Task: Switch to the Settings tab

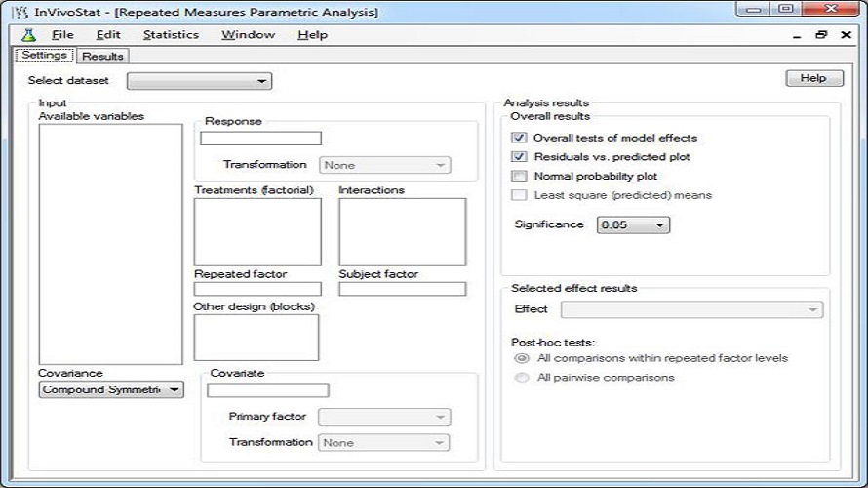Action: (x=44, y=55)
